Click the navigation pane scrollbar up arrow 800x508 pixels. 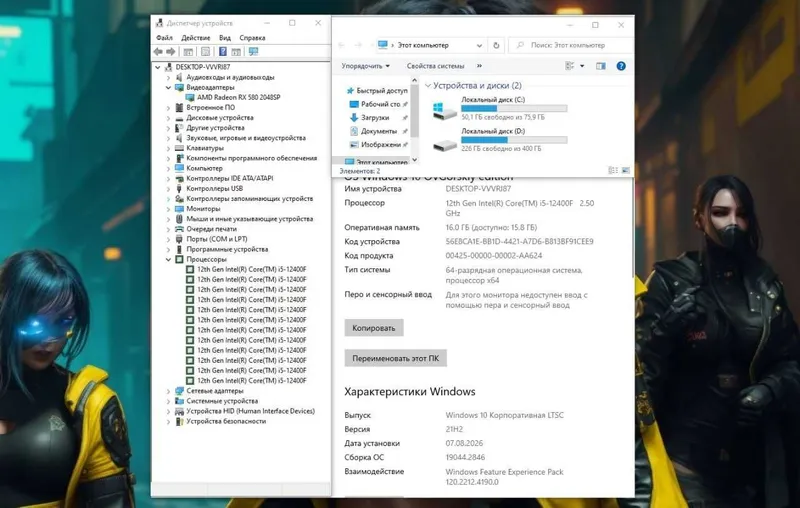pos(414,81)
